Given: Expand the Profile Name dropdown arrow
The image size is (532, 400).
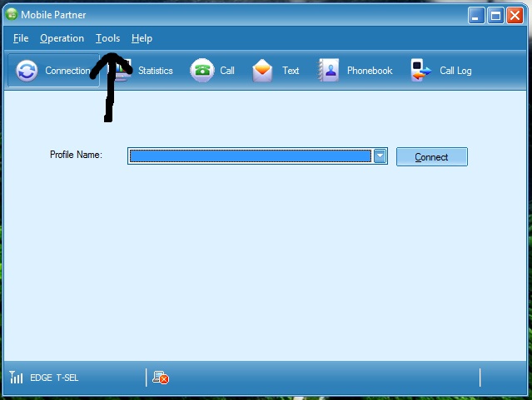Looking at the screenshot, I should [380, 156].
